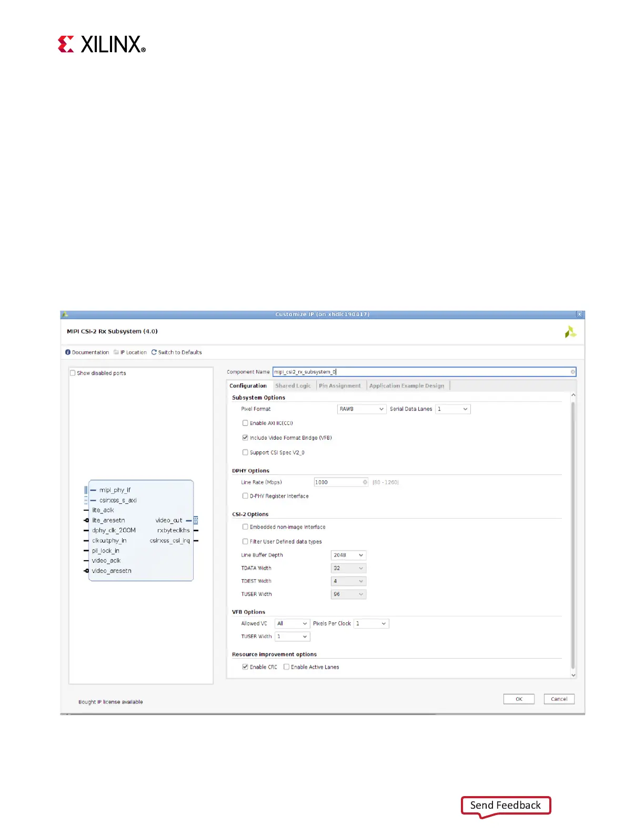
Task: Click the Documentation link
Action: coord(90,352)
